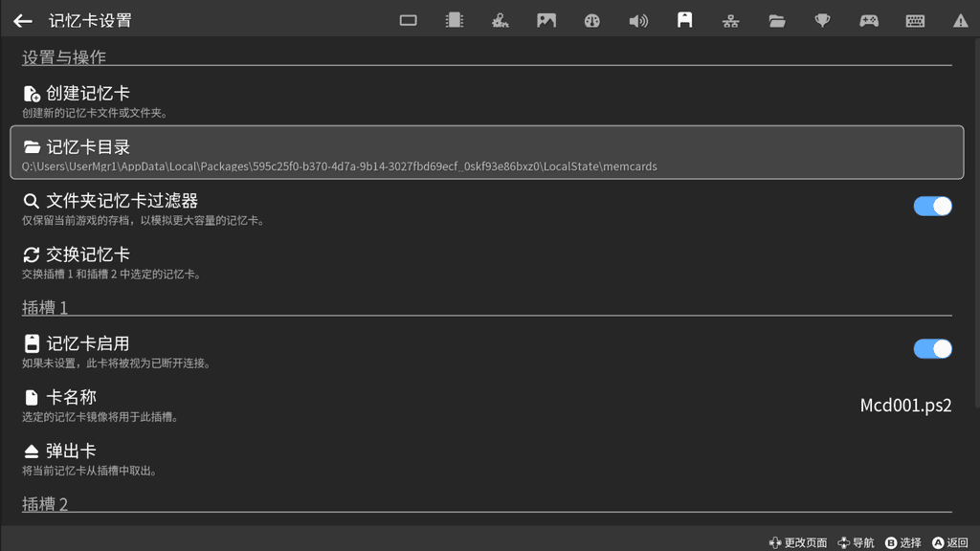The image size is (980, 551).
Task: Click the 插槽 2 section heading
Action: click(45, 504)
